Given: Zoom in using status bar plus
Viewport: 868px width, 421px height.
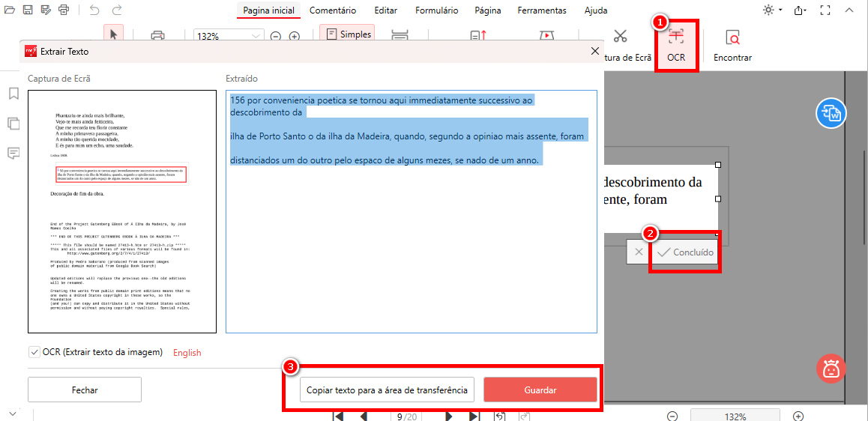Looking at the screenshot, I should pyautogui.click(x=798, y=416).
